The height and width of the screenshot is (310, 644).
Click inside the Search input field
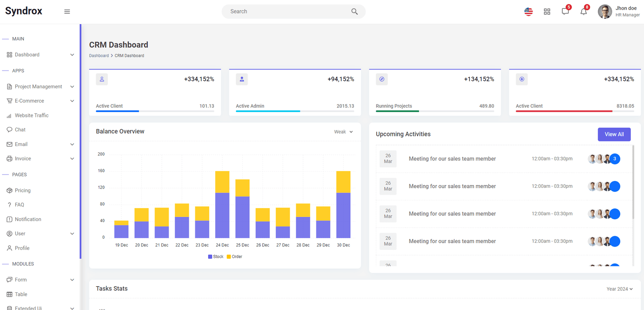pos(288,12)
